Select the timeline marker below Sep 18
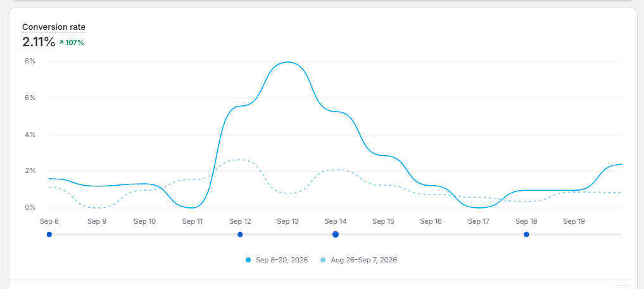 tap(526, 234)
